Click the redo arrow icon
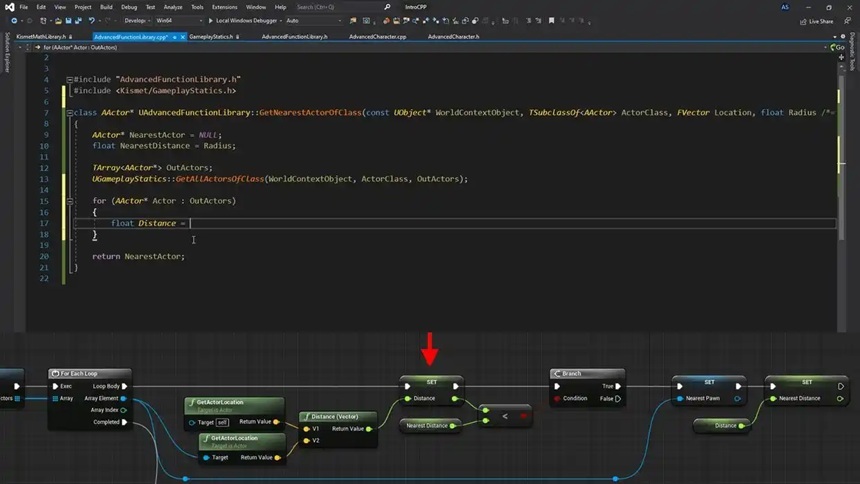The width and height of the screenshot is (860, 484). (108, 21)
